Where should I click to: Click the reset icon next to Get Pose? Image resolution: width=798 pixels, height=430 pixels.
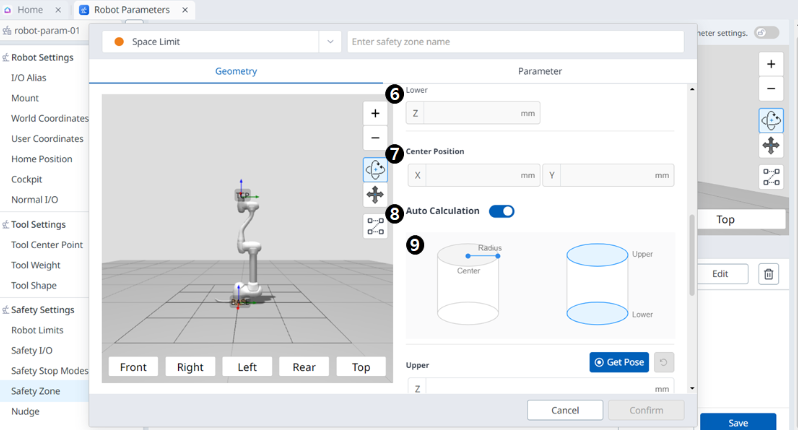(663, 362)
